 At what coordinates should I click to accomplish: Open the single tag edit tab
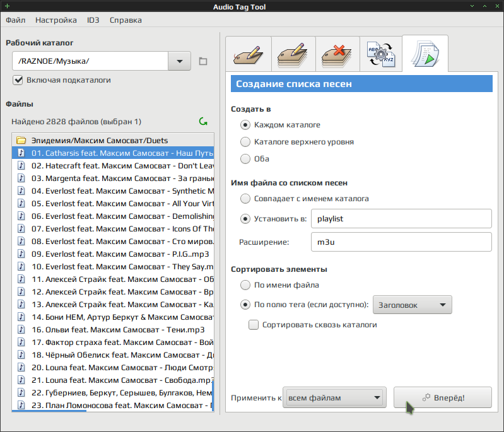point(249,54)
